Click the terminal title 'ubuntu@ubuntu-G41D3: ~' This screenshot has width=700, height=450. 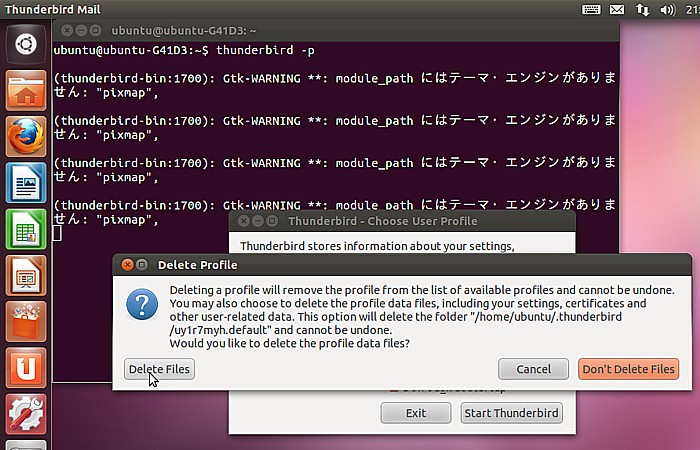tap(184, 31)
